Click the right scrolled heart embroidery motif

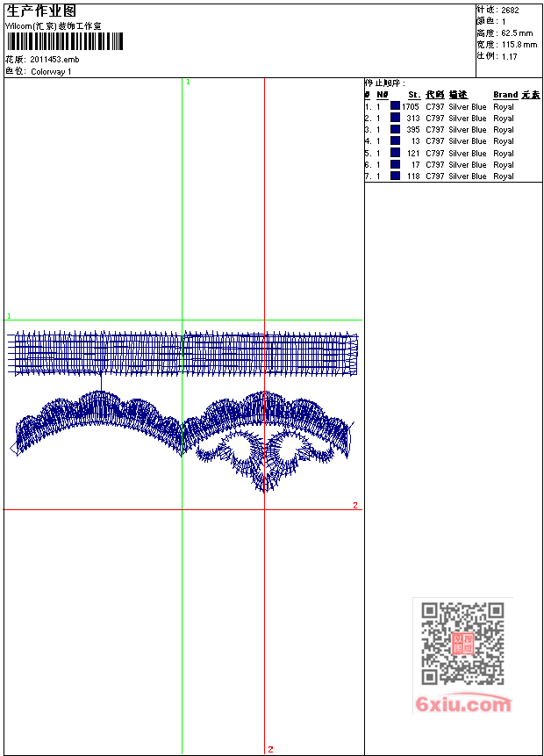(266, 460)
